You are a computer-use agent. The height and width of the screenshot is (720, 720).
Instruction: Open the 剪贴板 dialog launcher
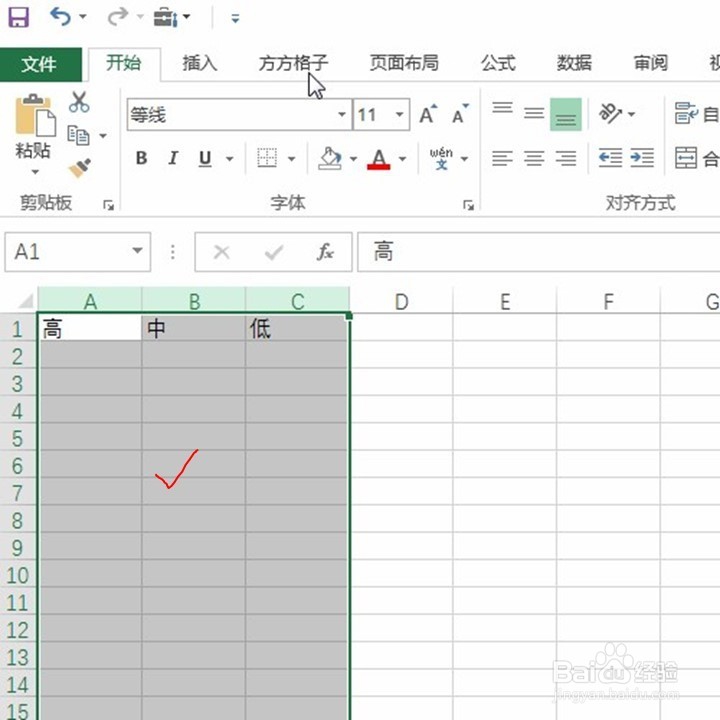click(x=108, y=205)
